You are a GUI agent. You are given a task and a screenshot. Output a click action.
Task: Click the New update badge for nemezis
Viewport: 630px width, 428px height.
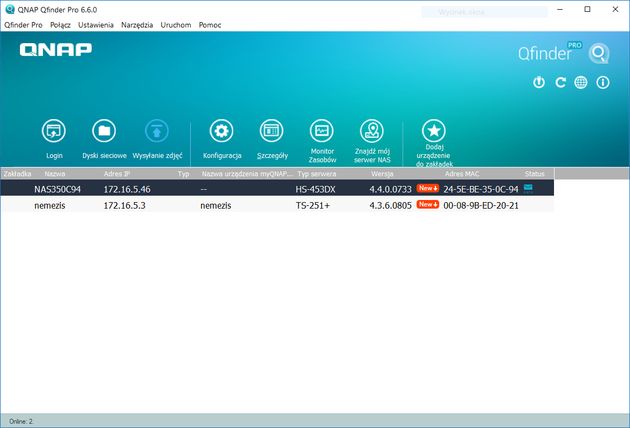tap(428, 205)
